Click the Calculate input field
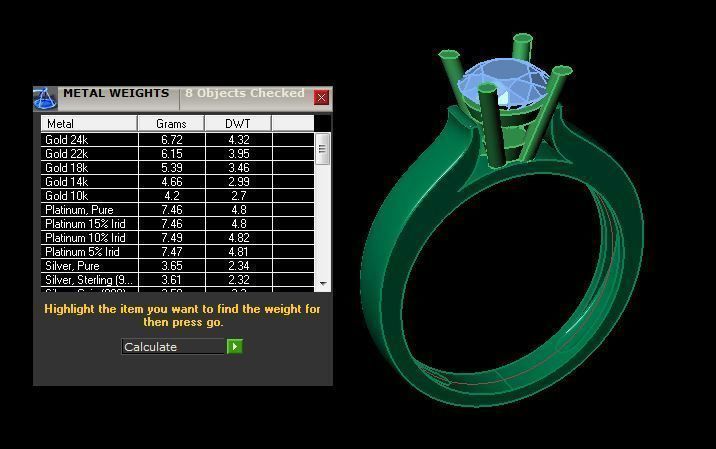 [x=174, y=347]
